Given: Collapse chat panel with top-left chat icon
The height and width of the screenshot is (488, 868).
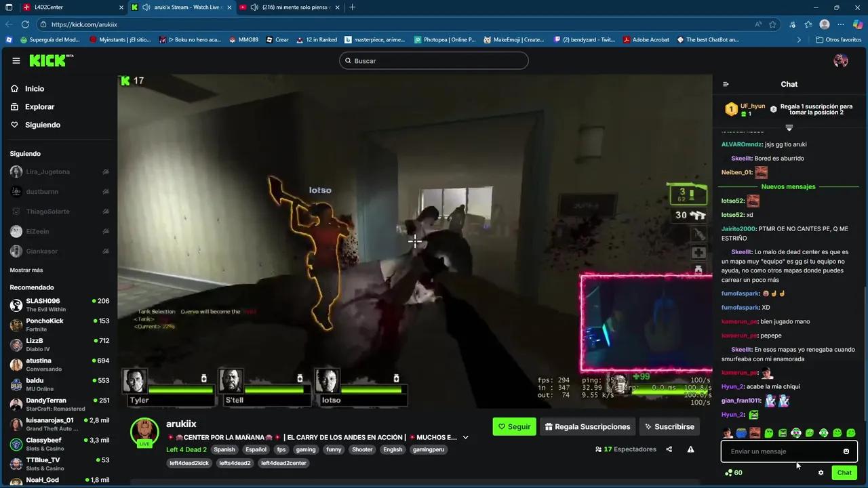Looking at the screenshot, I should (726, 84).
